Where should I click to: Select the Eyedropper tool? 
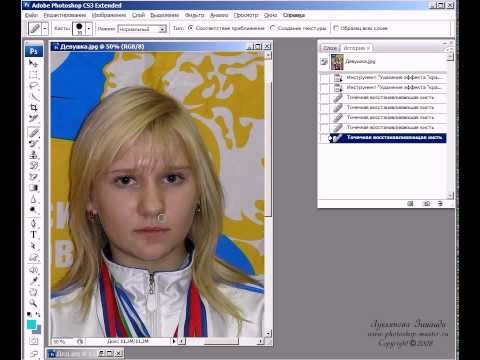[x=33, y=281]
